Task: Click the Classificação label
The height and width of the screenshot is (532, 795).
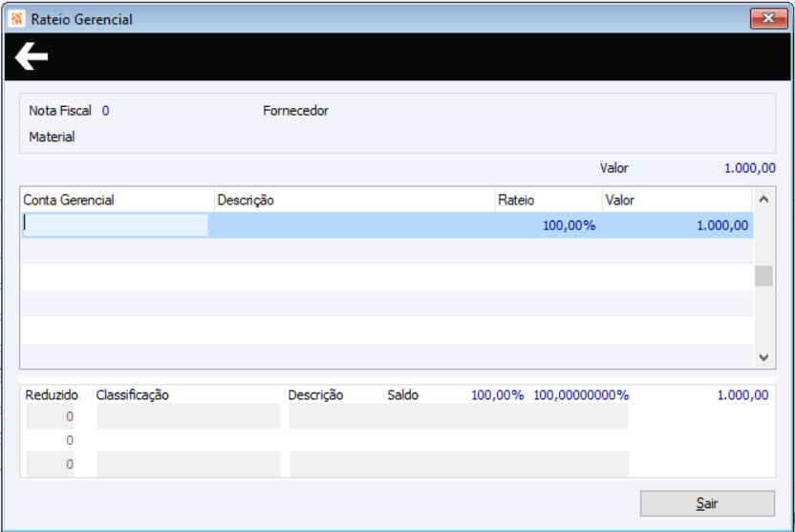Action: point(132,395)
